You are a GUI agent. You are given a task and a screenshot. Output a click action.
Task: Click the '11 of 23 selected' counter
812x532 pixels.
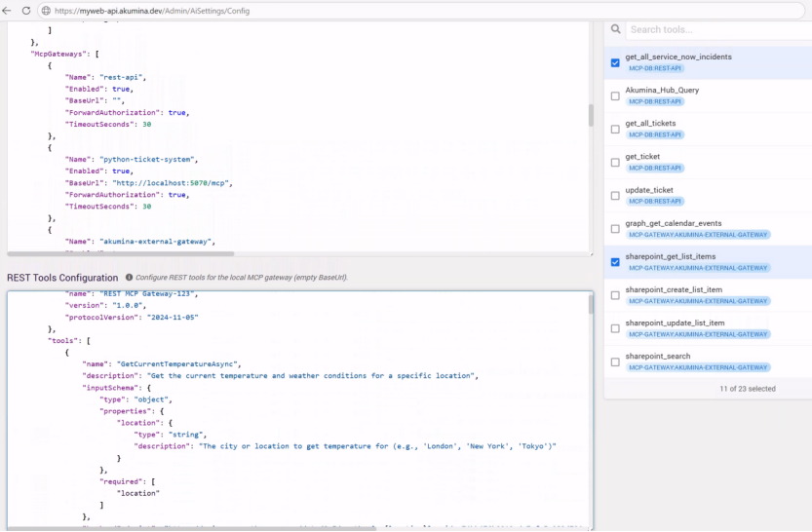click(x=748, y=389)
